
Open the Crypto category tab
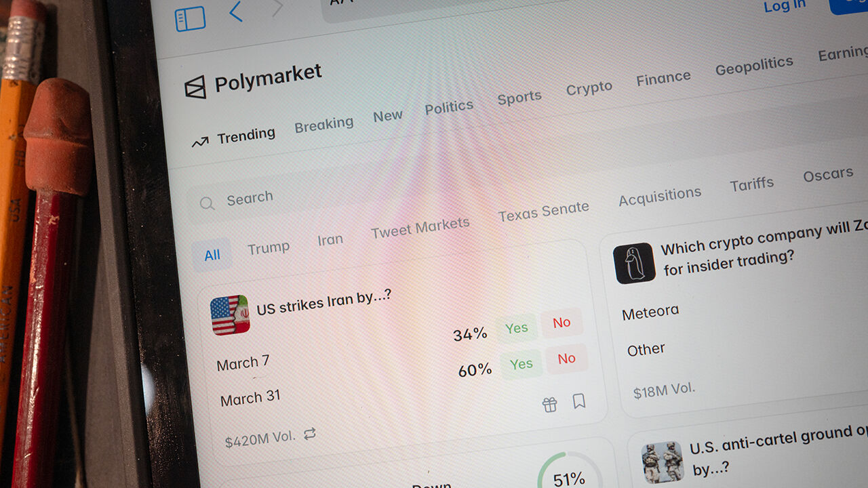point(589,89)
